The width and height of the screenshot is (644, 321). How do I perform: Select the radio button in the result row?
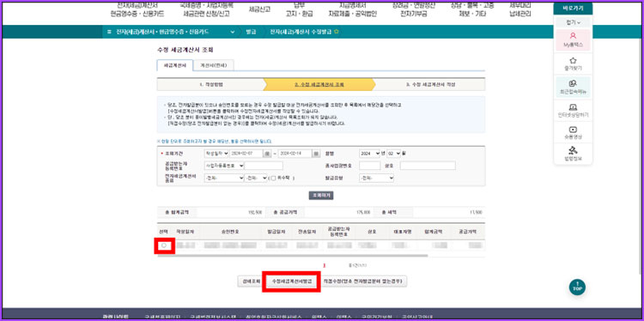click(x=164, y=245)
